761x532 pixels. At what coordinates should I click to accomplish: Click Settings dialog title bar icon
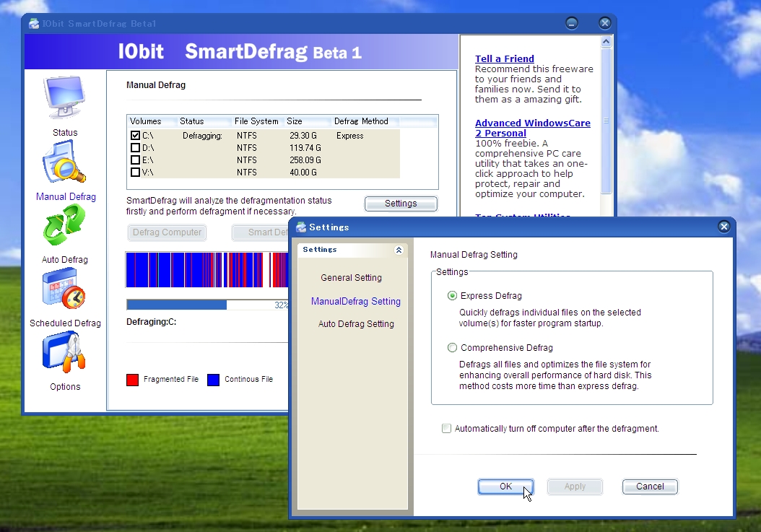301,227
